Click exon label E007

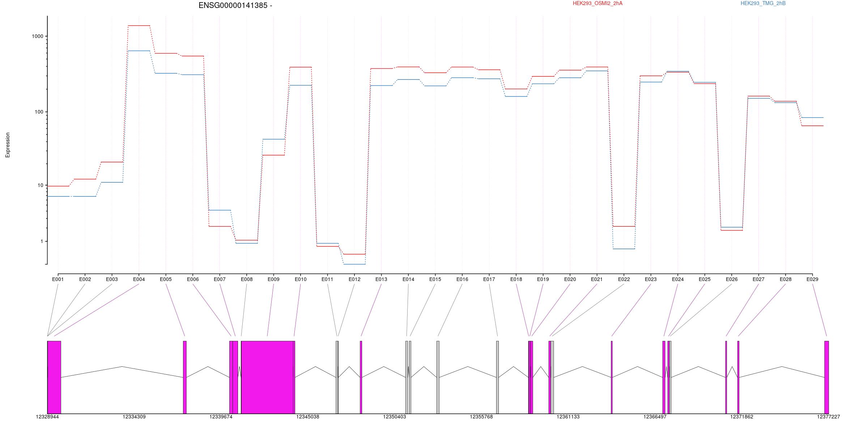[220, 279]
